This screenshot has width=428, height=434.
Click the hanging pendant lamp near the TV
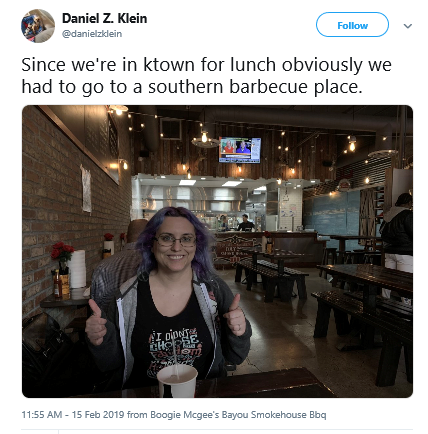point(204,139)
